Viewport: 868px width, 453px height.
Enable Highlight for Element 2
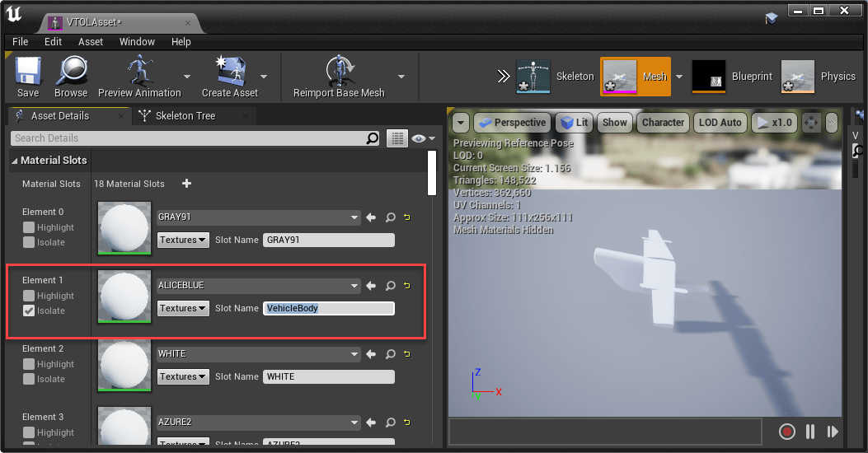coord(29,364)
